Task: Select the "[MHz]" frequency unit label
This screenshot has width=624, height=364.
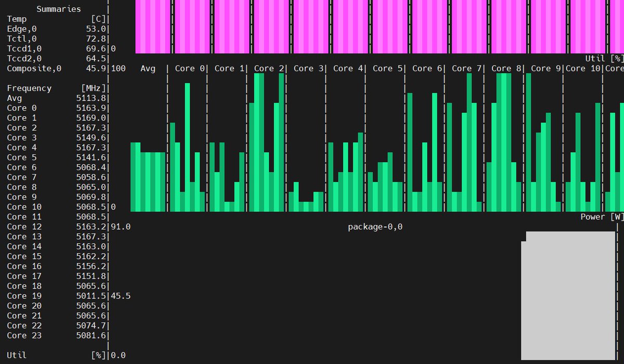Action: pyautogui.click(x=94, y=88)
